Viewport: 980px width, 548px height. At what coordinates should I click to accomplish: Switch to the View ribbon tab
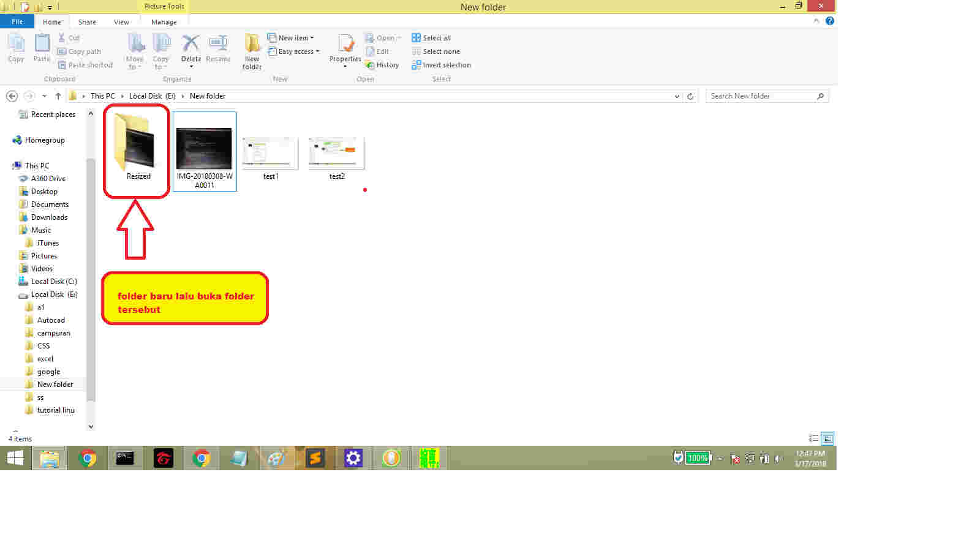(x=121, y=22)
